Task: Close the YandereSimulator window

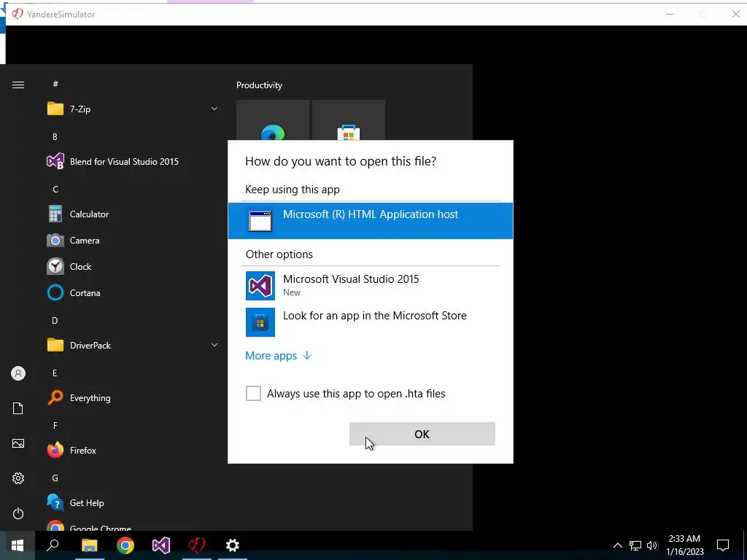Action: pyautogui.click(x=735, y=14)
